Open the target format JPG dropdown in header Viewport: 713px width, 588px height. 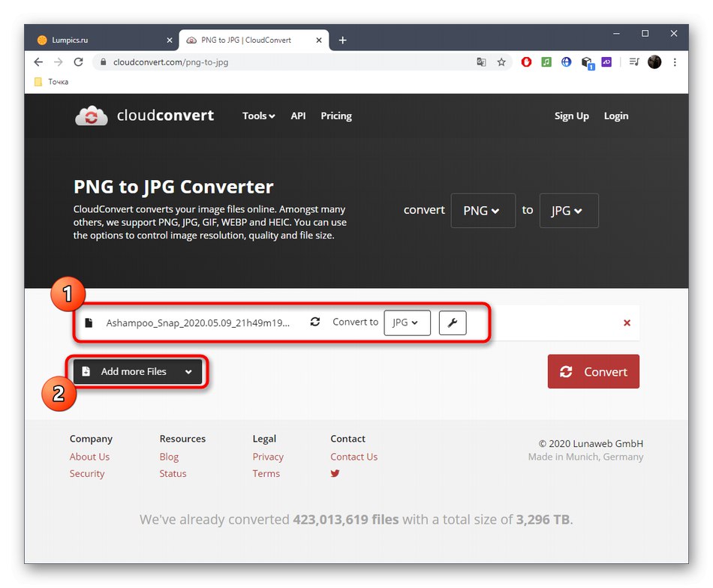click(569, 211)
